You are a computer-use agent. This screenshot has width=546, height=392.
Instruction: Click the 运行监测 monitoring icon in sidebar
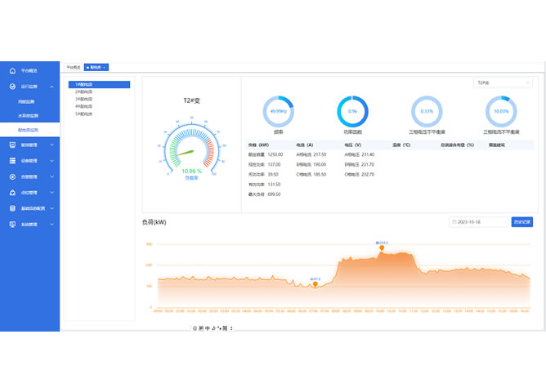tap(11, 86)
